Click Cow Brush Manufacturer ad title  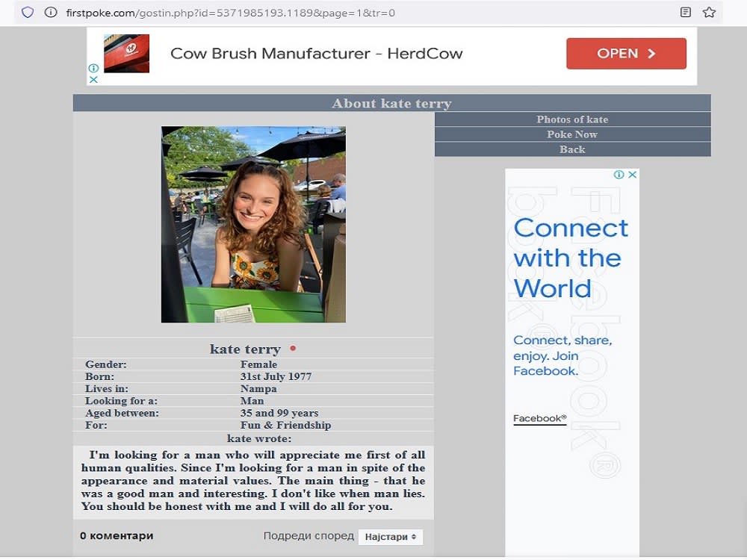(316, 53)
